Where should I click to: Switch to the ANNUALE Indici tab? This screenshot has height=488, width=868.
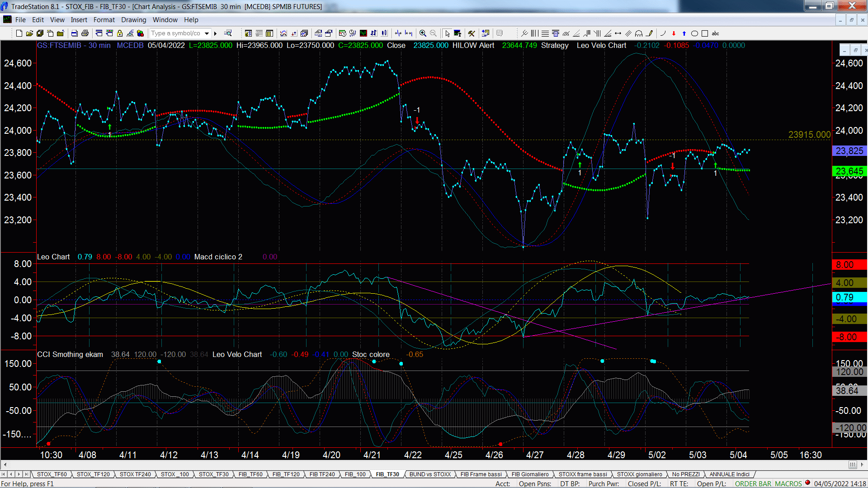pos(729,474)
